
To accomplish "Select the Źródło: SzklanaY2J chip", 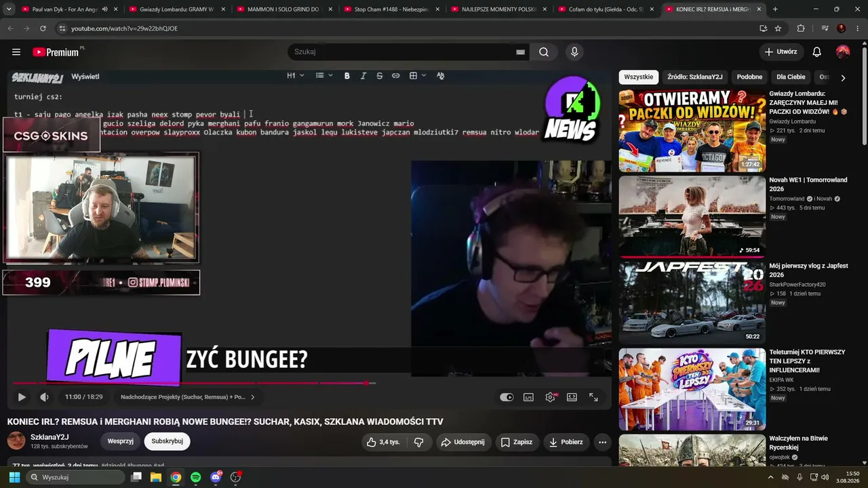I will tap(695, 77).
